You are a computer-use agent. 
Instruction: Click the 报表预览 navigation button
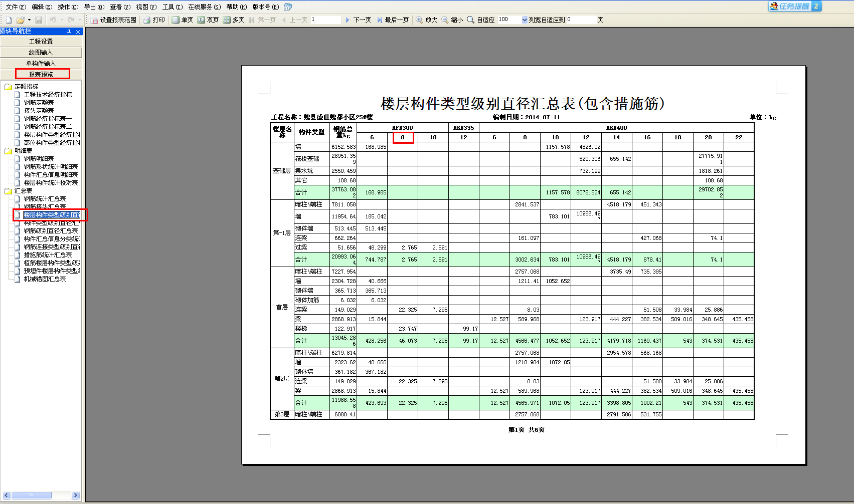point(41,75)
